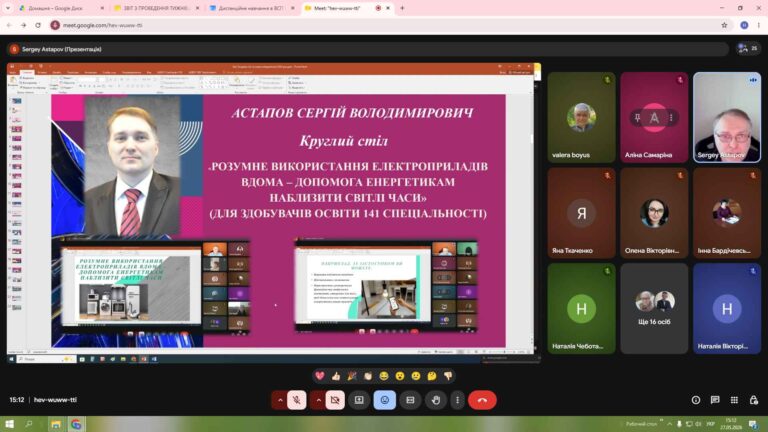Unmute the microphone in Meet

click(296, 400)
